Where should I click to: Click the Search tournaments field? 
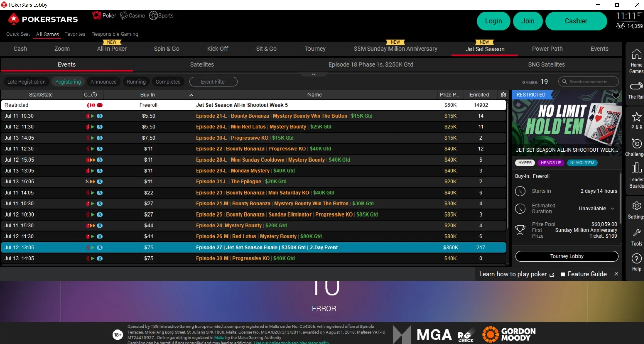[588, 82]
